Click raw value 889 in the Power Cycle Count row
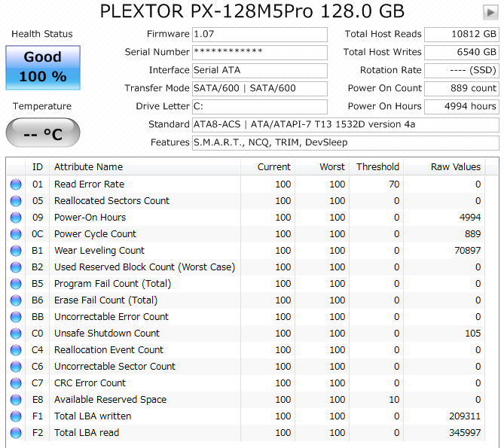 click(473, 234)
